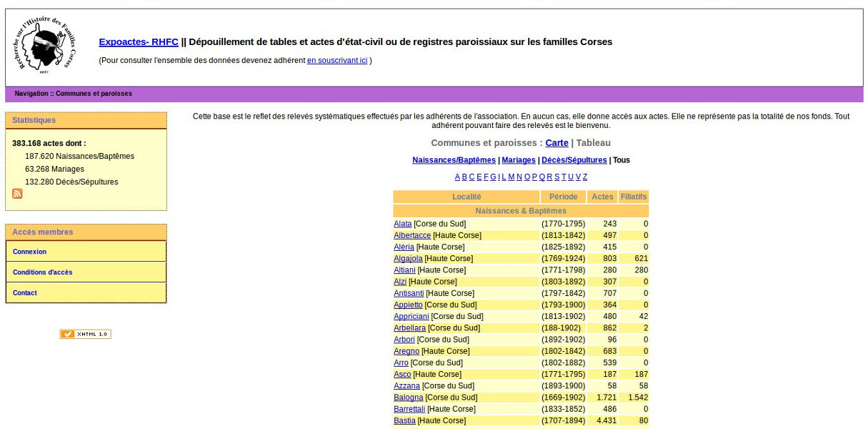Select the Mariages filter

[x=519, y=160]
